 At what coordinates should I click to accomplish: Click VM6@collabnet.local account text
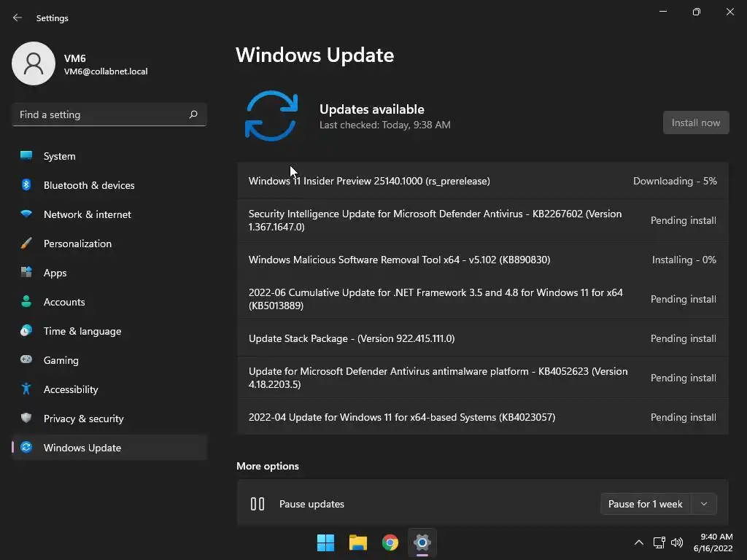point(106,71)
